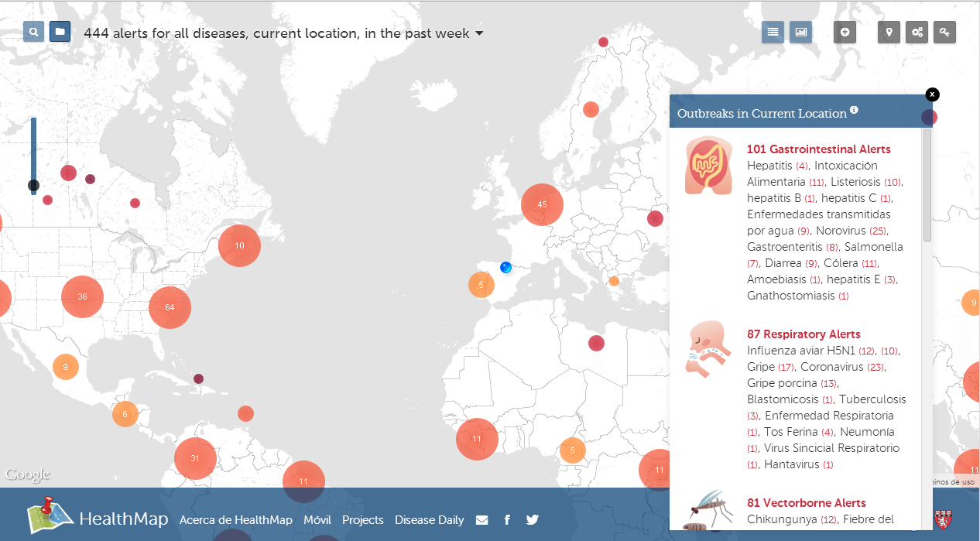Toggle the chart view mode
The image size is (980, 541).
click(x=800, y=32)
